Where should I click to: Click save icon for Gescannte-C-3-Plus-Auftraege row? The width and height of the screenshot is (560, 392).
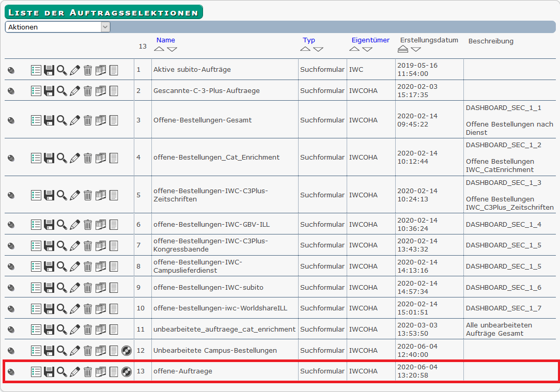49,91
